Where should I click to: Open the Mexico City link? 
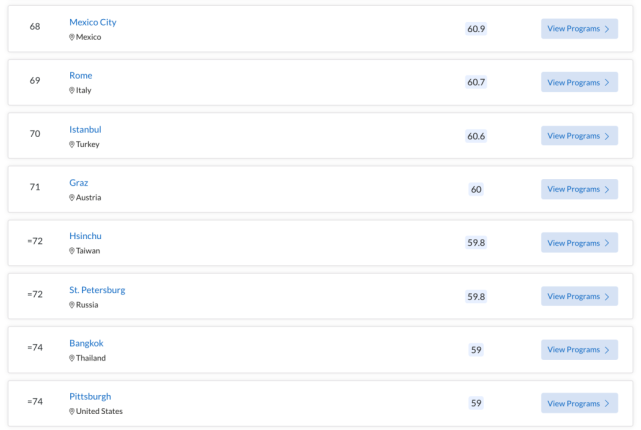click(x=93, y=22)
